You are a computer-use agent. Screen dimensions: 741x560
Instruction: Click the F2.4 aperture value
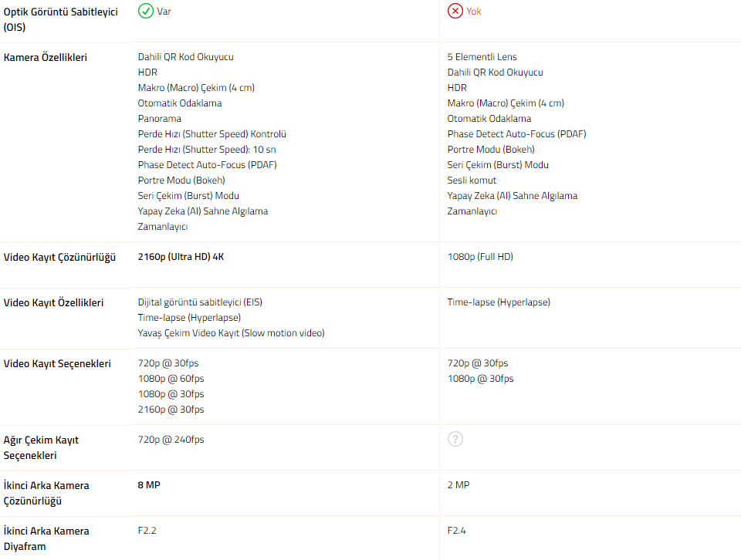457,531
